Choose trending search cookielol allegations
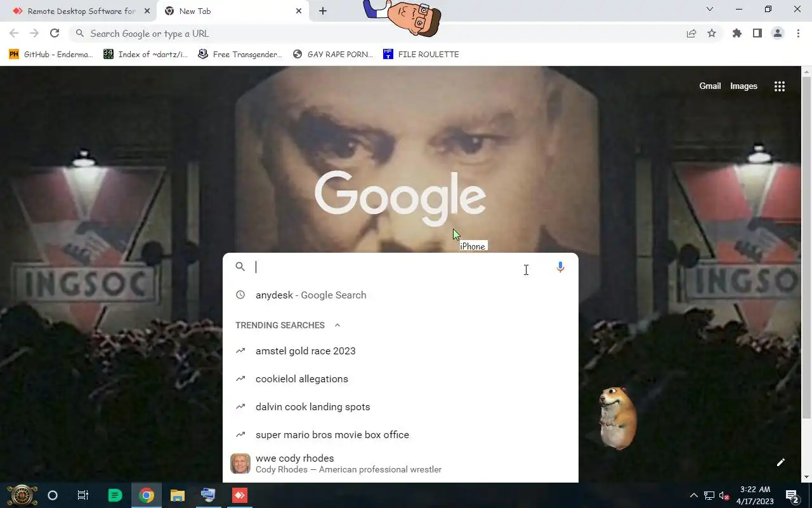 pos(400,379)
